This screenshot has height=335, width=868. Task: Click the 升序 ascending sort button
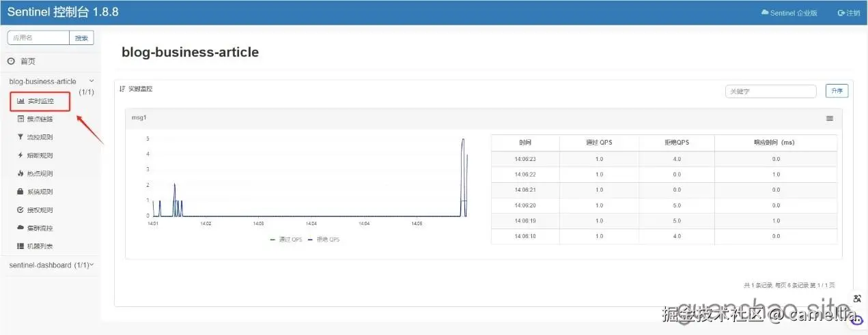pyautogui.click(x=837, y=91)
